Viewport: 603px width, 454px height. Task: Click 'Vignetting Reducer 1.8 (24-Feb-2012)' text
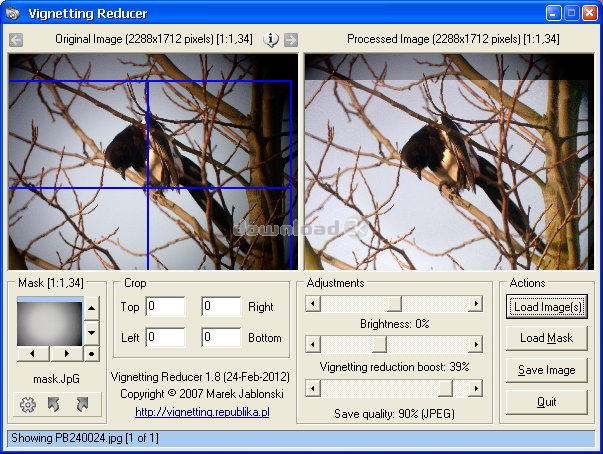200,377
